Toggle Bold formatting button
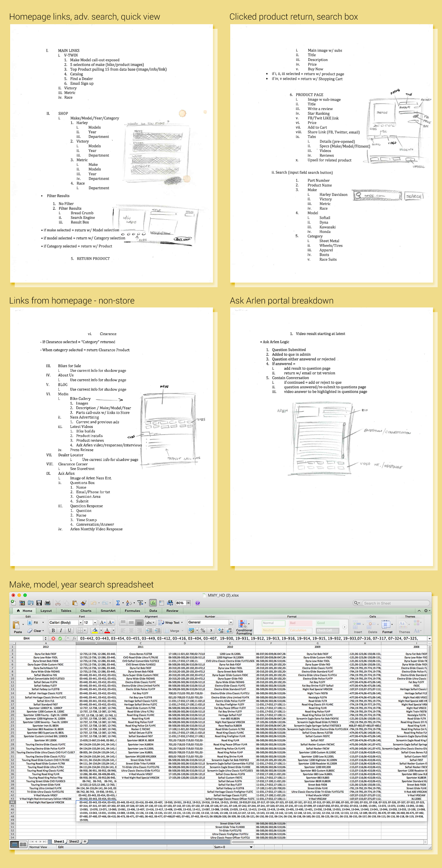The width and height of the screenshot is (442, 868). click(x=53, y=630)
